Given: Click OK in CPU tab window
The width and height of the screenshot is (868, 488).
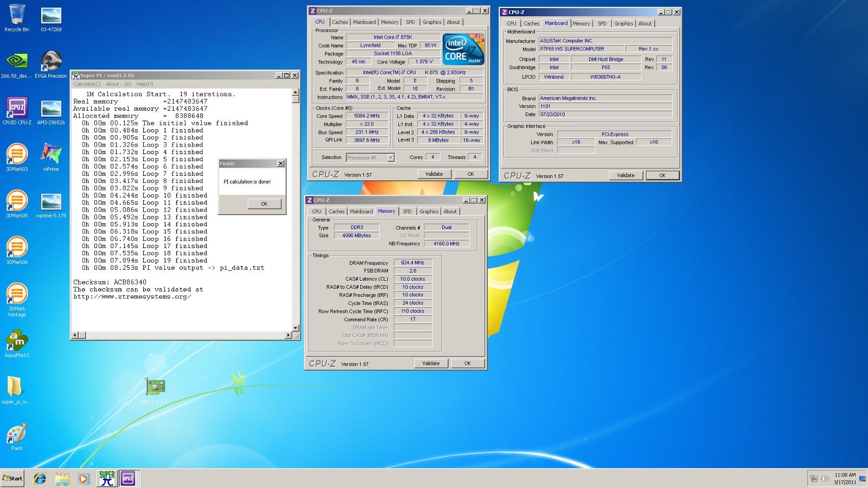Looking at the screenshot, I should 470,174.
